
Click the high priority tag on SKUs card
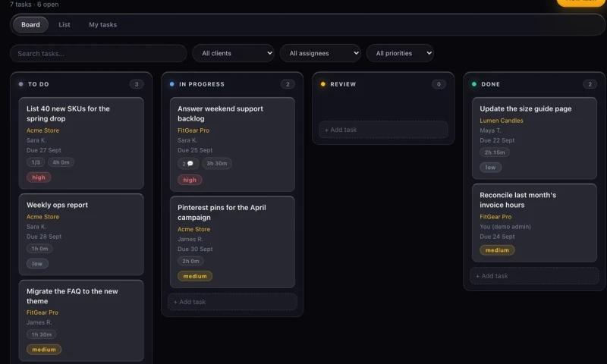39,177
